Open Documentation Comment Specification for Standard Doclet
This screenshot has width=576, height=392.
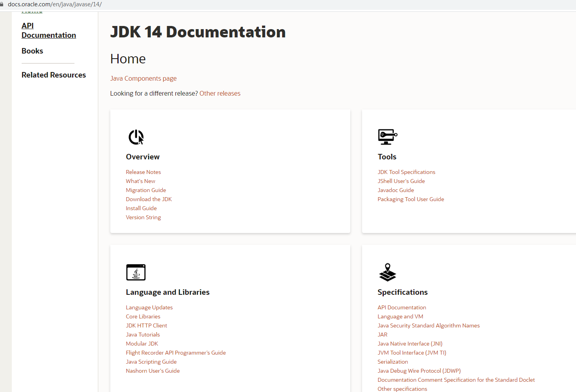click(x=456, y=380)
